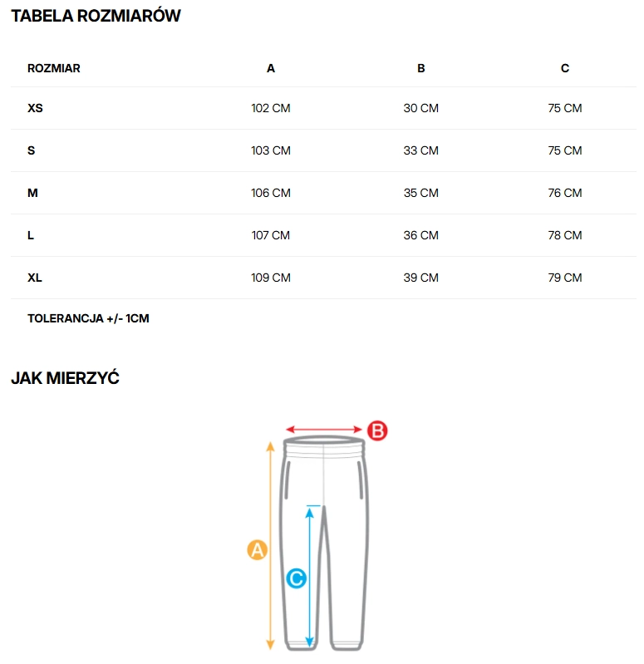This screenshot has height=664, width=644.
Task: Click column header C in size table
Action: coord(565,68)
